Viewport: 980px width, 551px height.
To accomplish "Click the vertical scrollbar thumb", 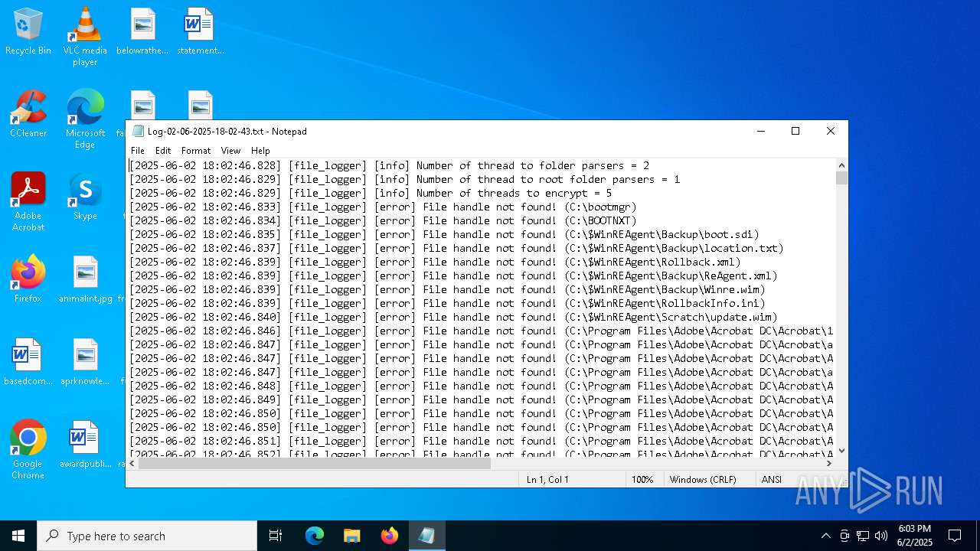I will tap(841, 178).
